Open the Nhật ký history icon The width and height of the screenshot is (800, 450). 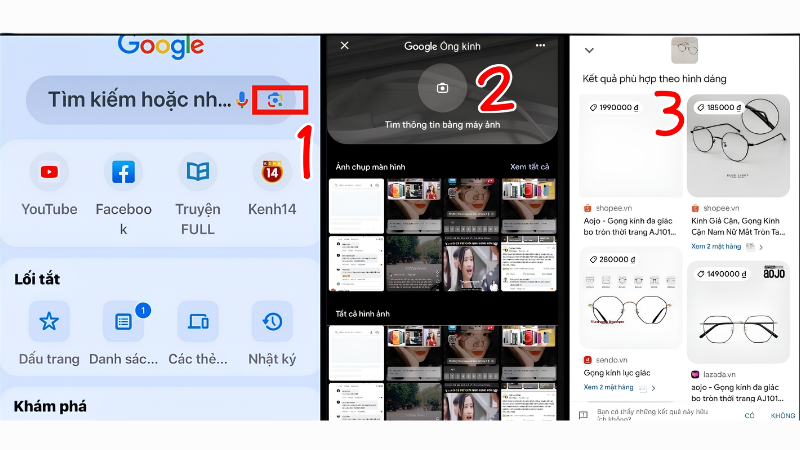(x=272, y=321)
